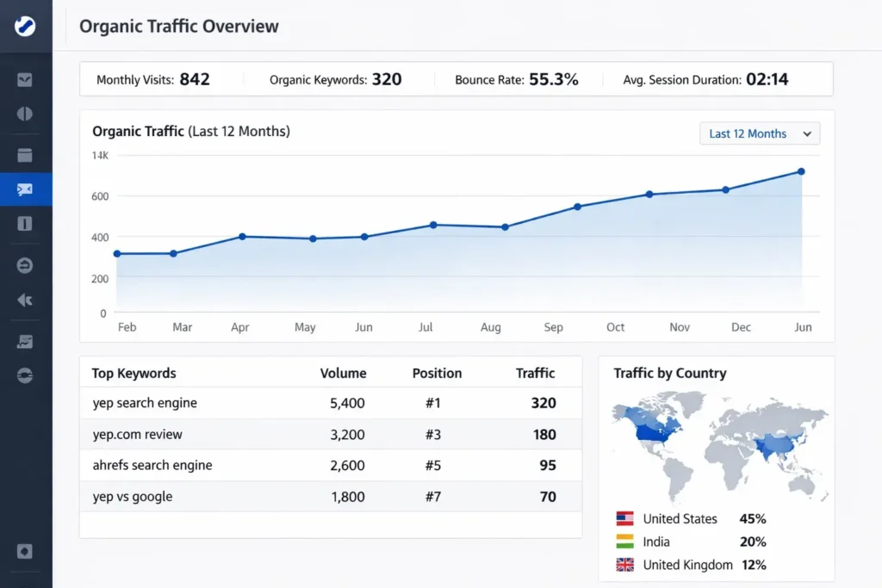Viewport: 882px width, 588px height.
Task: Click the #3 position cell
Action: tap(433, 435)
